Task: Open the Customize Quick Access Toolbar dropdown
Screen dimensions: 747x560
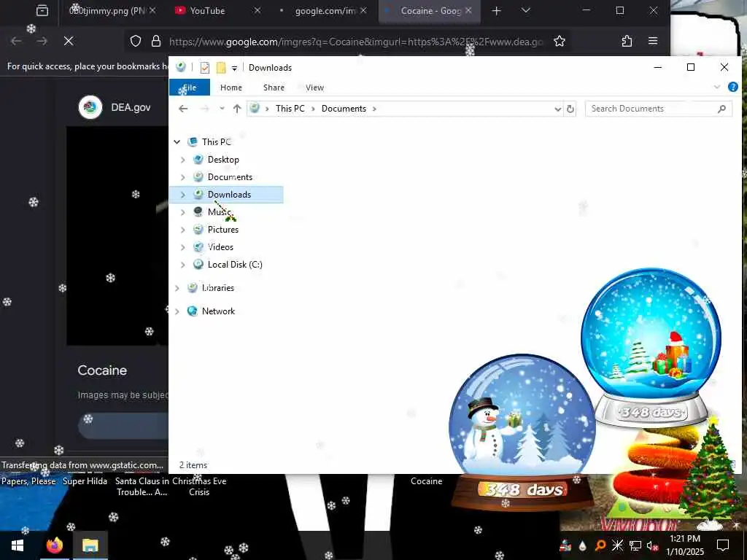Action: click(x=234, y=68)
